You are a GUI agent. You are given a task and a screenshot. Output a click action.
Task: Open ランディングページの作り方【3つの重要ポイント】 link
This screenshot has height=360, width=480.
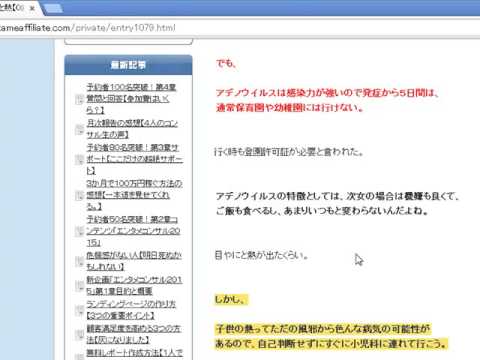131,310
